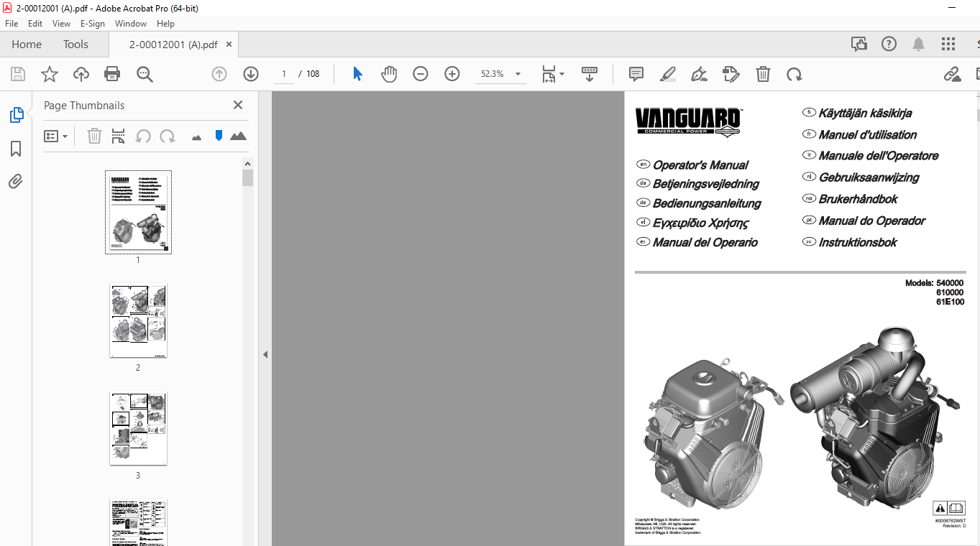Click the Vanguard Commercial Power logo
This screenshot has width=980, height=546.
(x=688, y=122)
